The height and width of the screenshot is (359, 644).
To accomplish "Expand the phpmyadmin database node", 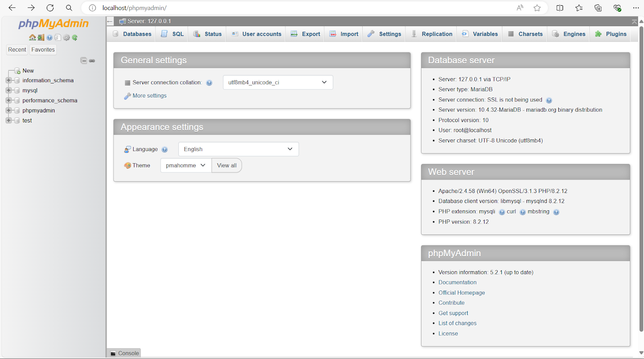I will (8, 110).
